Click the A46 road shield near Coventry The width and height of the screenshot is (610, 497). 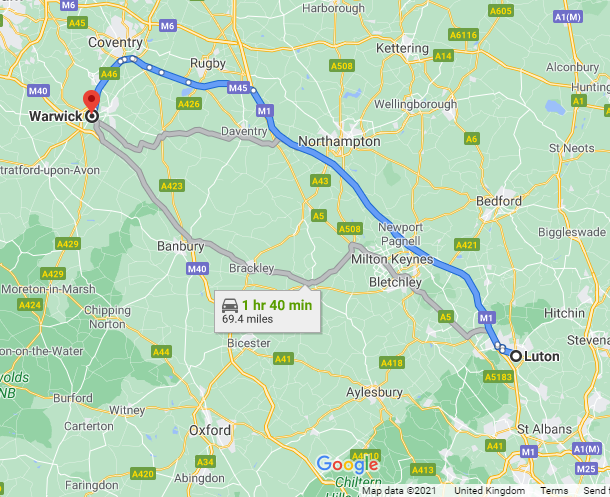[x=109, y=74]
